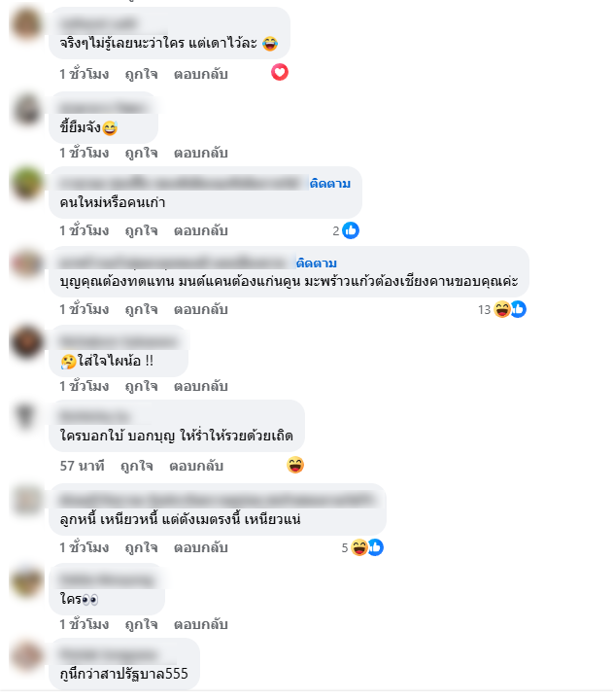Reply to the 'ขี้ยืมจัง' comment
613x700 pixels.
click(x=201, y=153)
